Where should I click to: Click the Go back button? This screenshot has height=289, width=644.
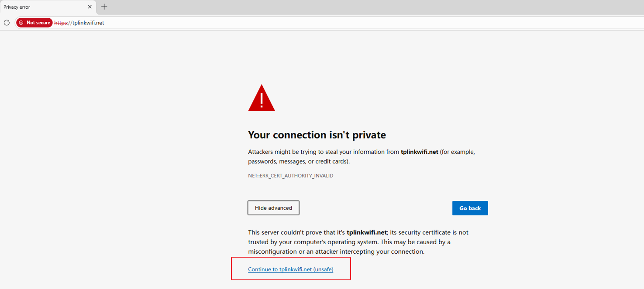[x=470, y=208]
